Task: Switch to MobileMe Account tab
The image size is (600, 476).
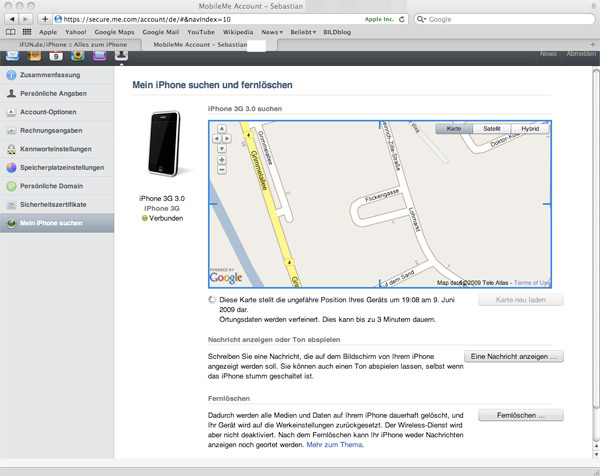Action: (x=209, y=45)
